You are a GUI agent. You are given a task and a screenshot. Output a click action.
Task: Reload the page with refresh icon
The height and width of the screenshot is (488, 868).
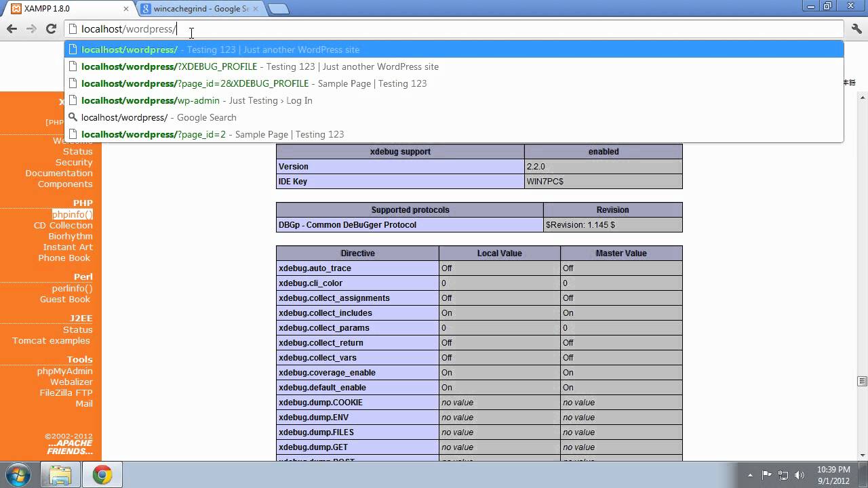[51, 28]
